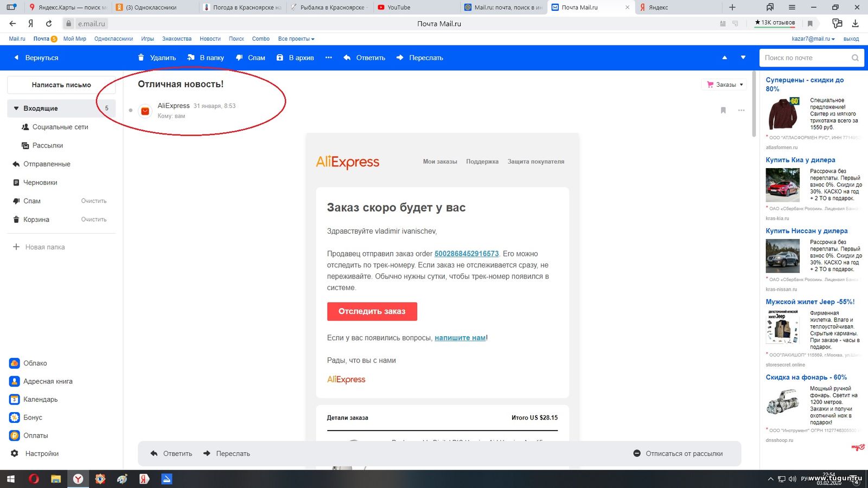Viewport: 868px width, 488px height.
Task: Open 'Одноклассники' in portal bar
Action: [x=113, y=39]
